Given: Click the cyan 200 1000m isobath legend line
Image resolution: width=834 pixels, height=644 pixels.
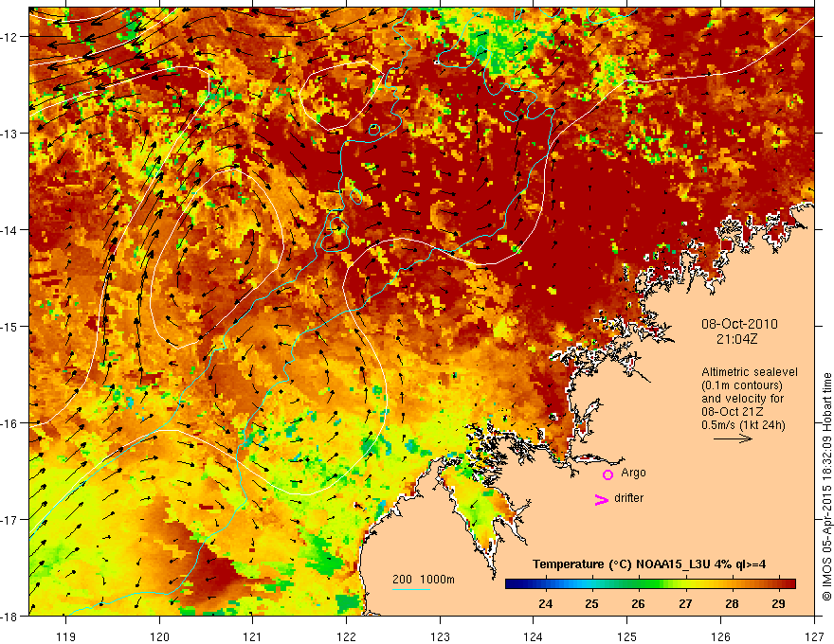Looking at the screenshot, I should (x=411, y=589).
